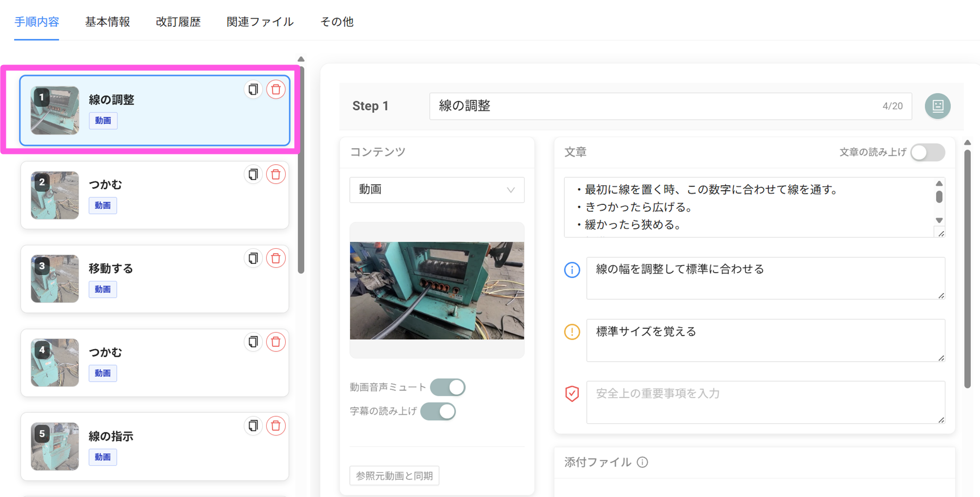This screenshot has width=980, height=497.
Task: Open the 動画 content type dropdown
Action: (x=437, y=190)
